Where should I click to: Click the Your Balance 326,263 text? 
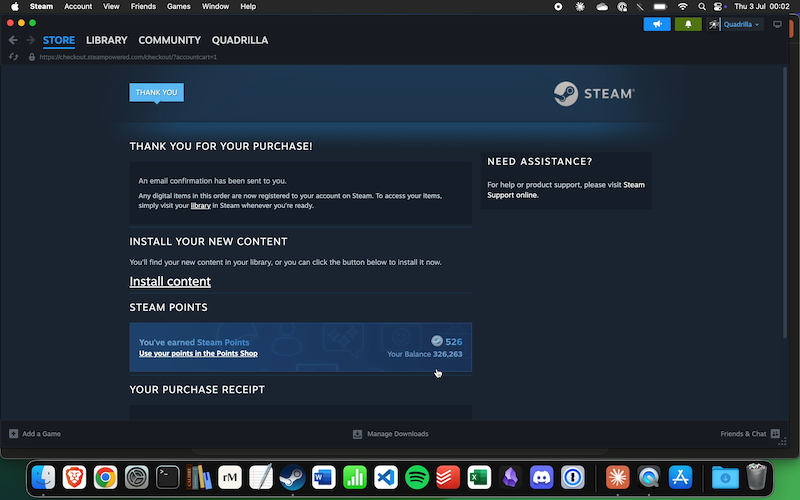[424, 354]
